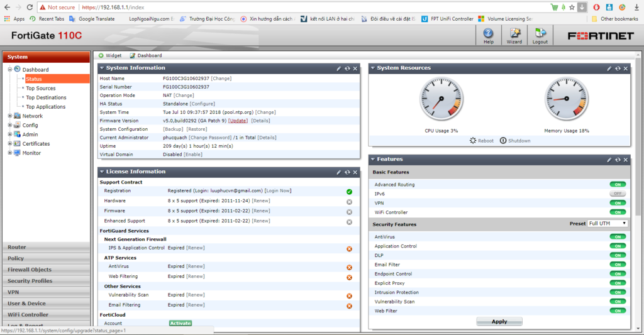
Task: Refresh the License Information widget
Action: coord(347,172)
